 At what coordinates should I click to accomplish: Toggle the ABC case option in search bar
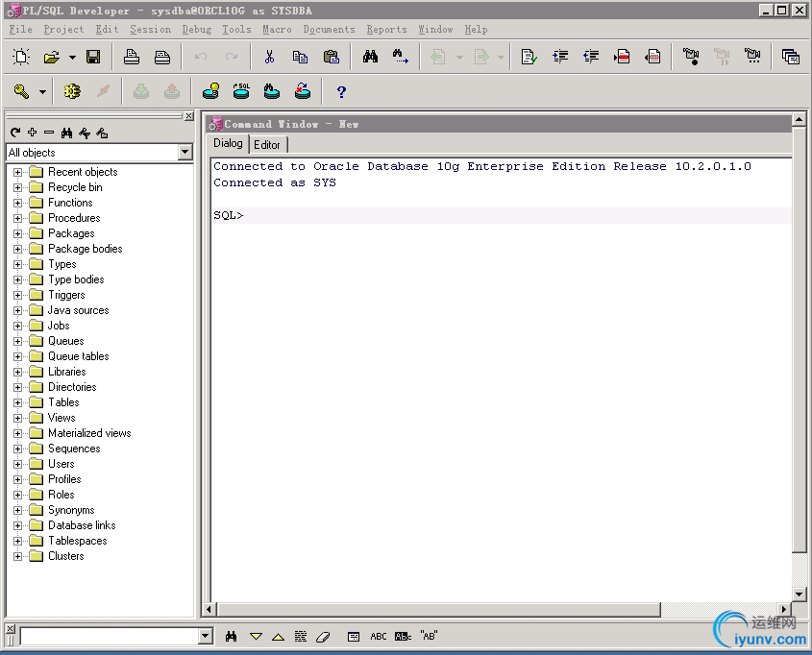tap(378, 637)
